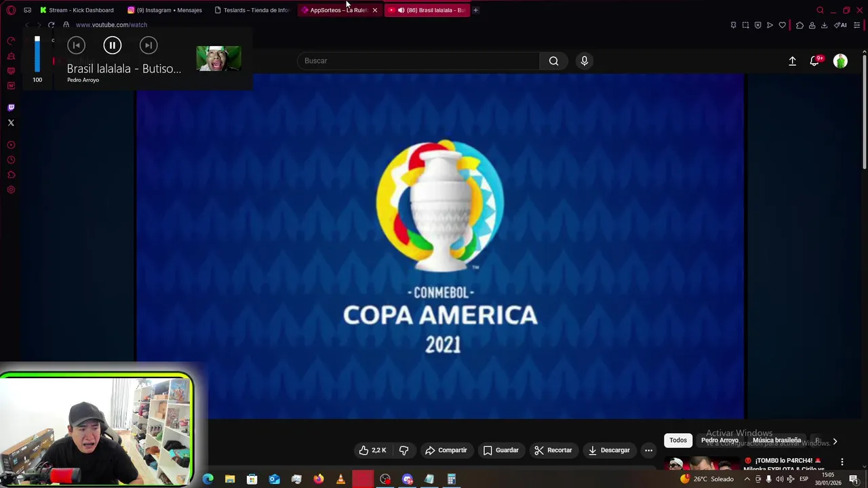The height and width of the screenshot is (488, 868).
Task: Open options menu for suggested video
Action: point(842,462)
